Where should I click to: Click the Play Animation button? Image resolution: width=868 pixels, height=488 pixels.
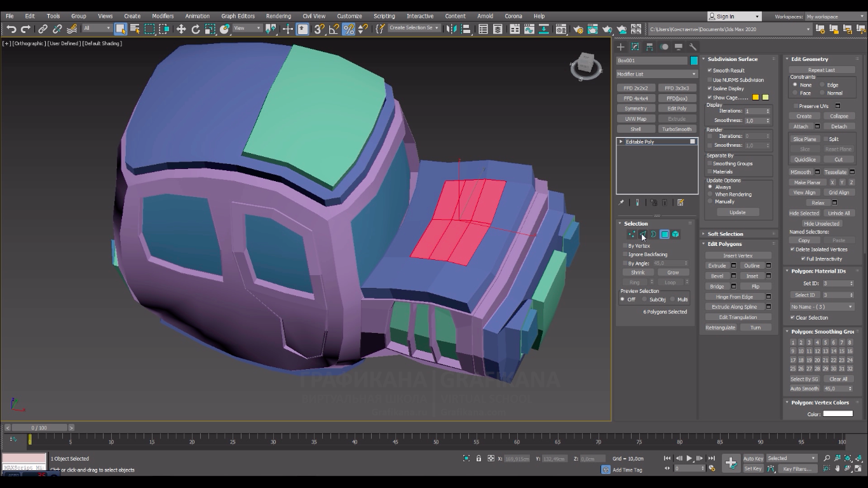689,458
